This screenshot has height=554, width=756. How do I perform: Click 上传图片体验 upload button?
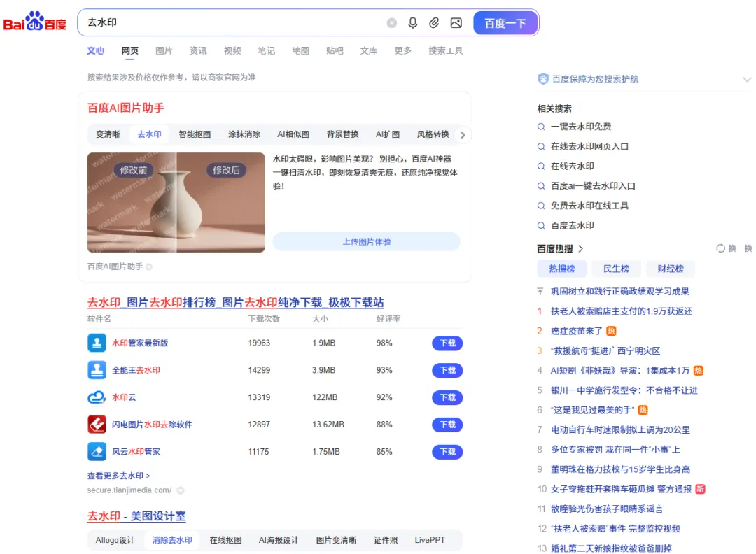point(366,242)
